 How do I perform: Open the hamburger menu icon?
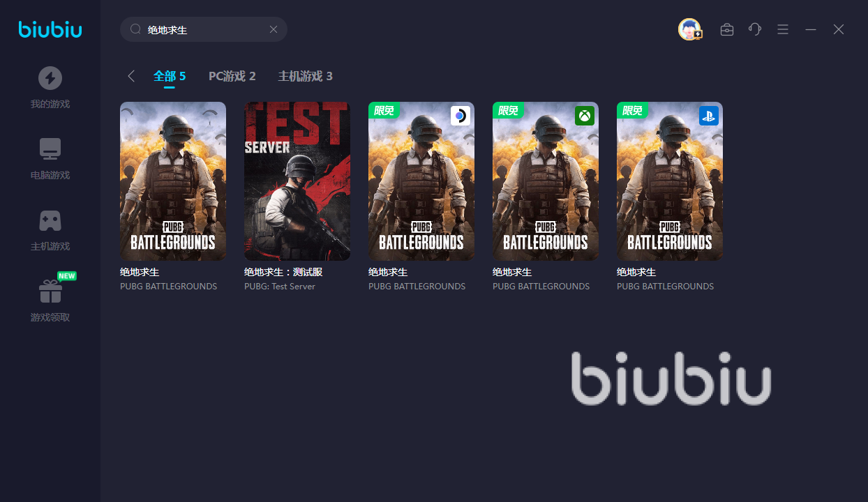(x=783, y=29)
